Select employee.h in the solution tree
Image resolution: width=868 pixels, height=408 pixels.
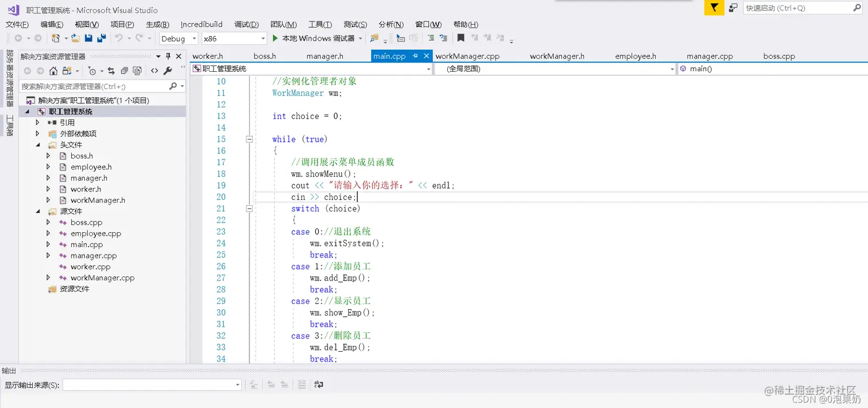tap(91, 167)
